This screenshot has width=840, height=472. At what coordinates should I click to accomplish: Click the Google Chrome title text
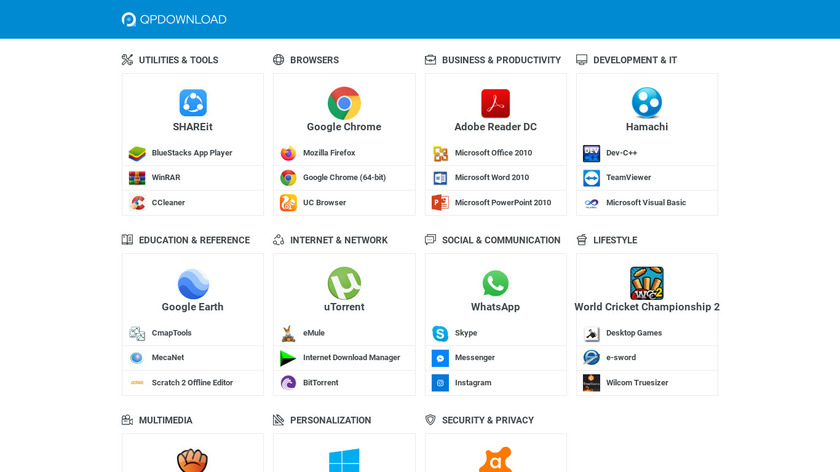point(344,127)
